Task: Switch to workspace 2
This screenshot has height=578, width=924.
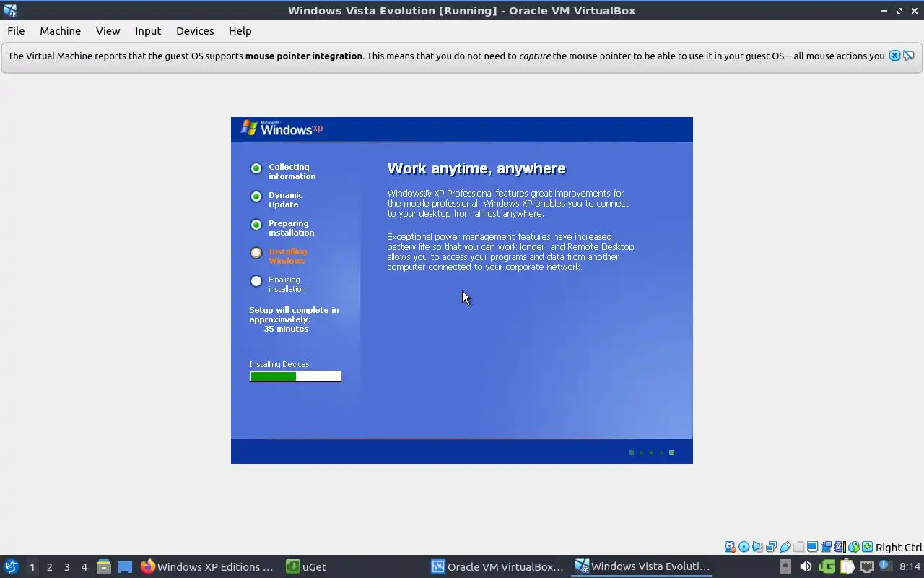Action: coord(49,567)
